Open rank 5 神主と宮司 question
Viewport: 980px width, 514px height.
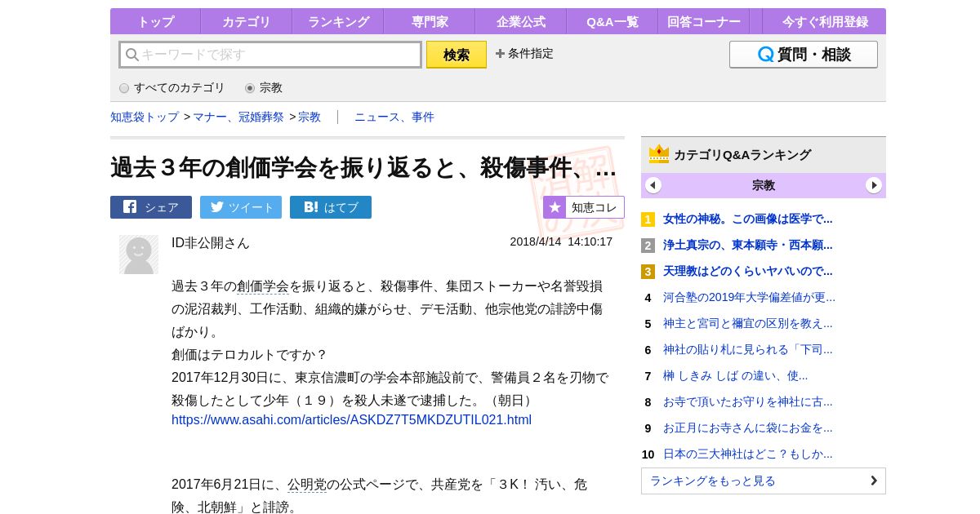748,323
